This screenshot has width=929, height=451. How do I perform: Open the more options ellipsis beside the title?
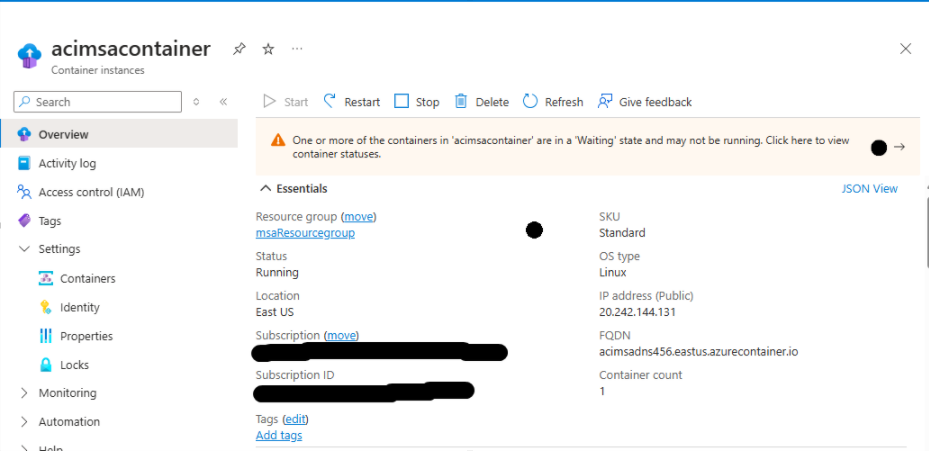297,49
